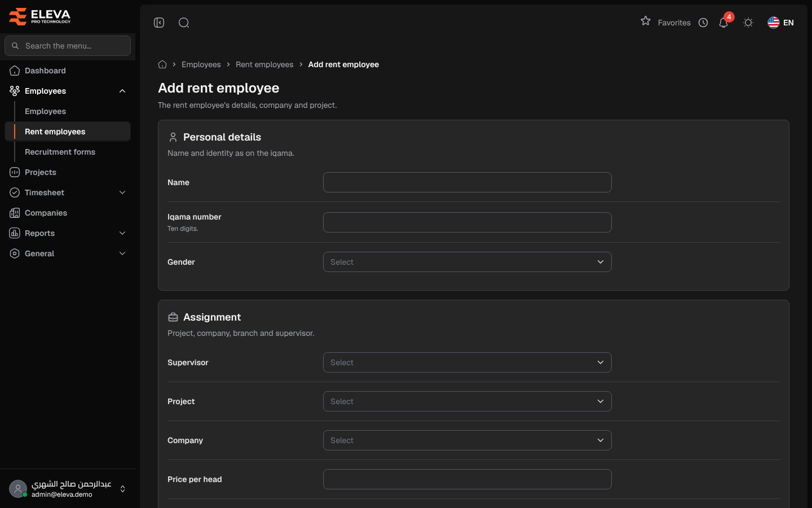812x508 pixels.
Task: Click Employees breadcrumb link
Action: (201, 64)
